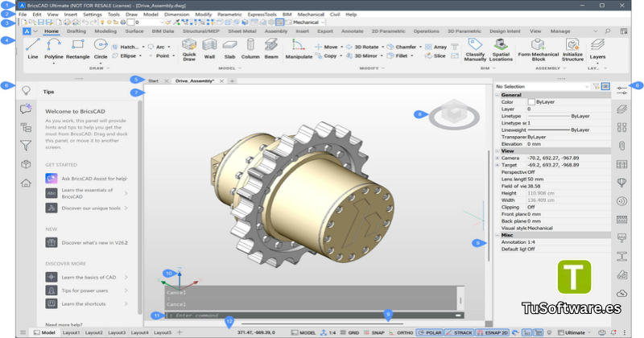Select the Rectangle tool
The height and width of the screenshot is (338, 644).
click(77, 49)
